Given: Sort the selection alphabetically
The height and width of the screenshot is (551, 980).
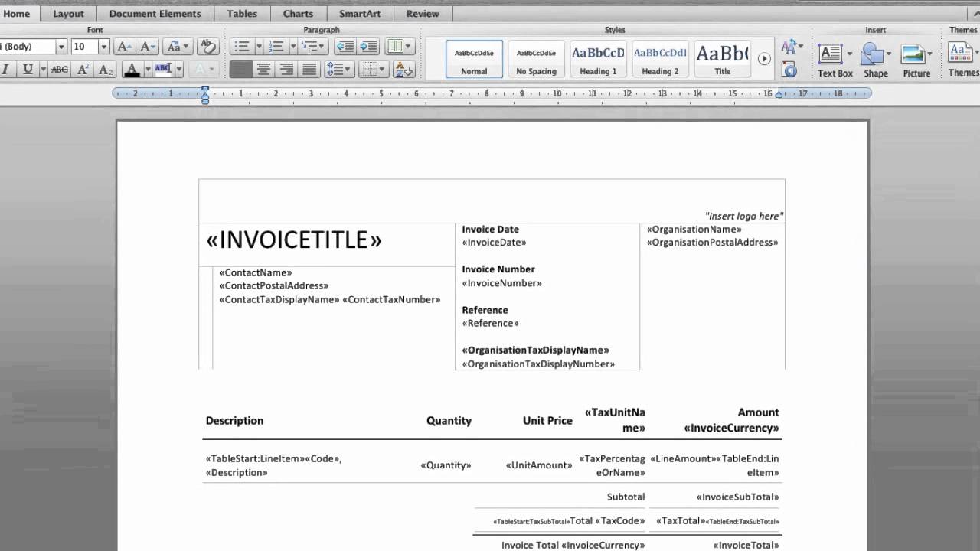Looking at the screenshot, I should click(x=403, y=70).
